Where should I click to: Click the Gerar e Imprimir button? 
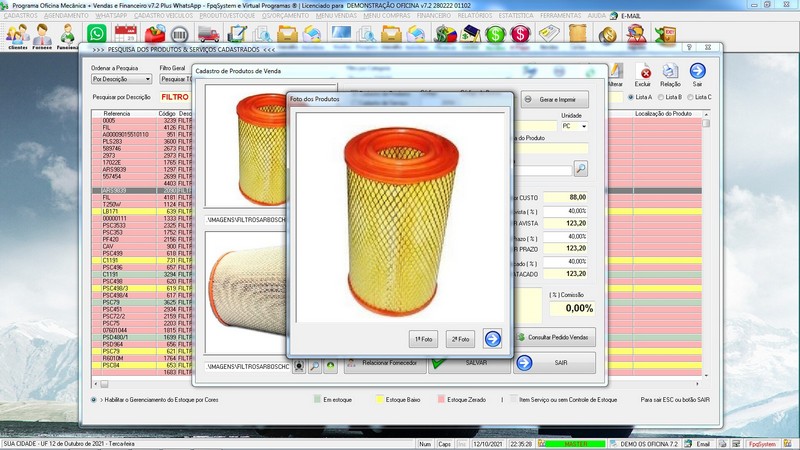point(555,99)
